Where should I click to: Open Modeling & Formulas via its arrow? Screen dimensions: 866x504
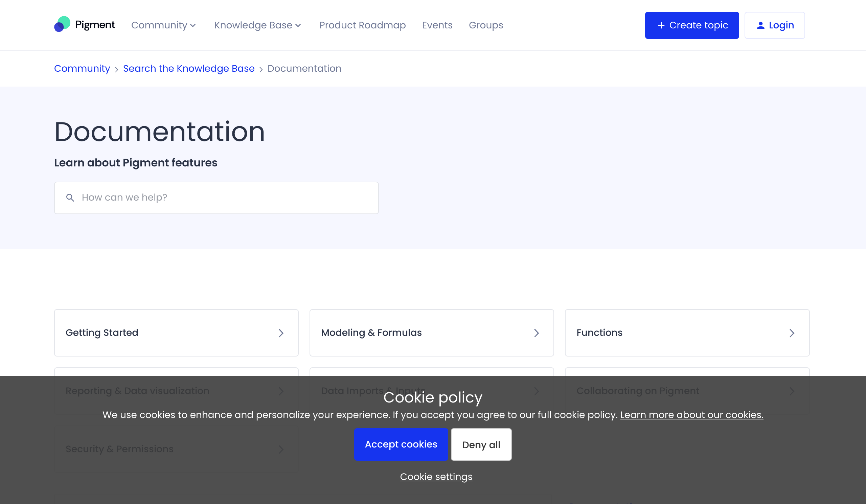click(x=537, y=333)
